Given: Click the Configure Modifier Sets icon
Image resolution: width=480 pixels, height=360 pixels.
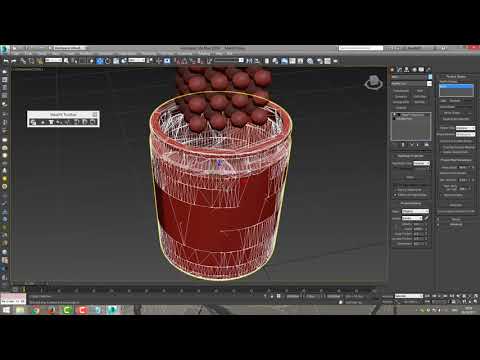Looking at the screenshot, I should coord(426,145).
